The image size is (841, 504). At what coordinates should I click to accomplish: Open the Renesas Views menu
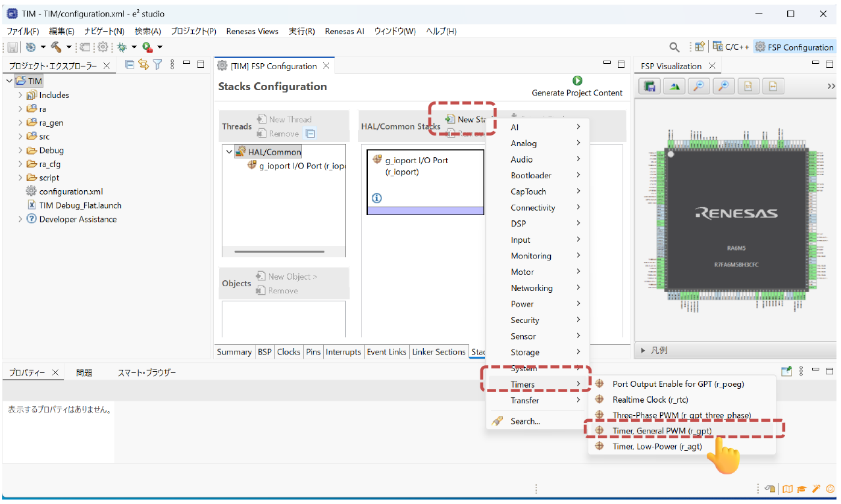(252, 32)
